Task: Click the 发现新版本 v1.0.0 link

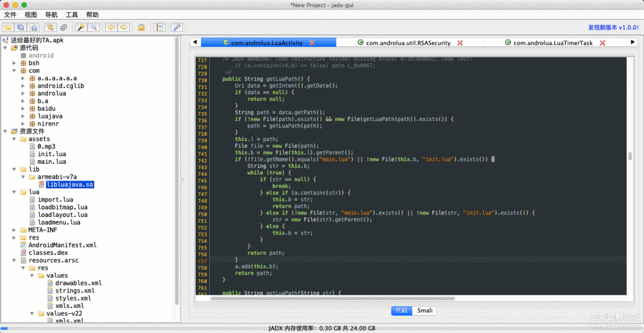Action: pos(613,27)
